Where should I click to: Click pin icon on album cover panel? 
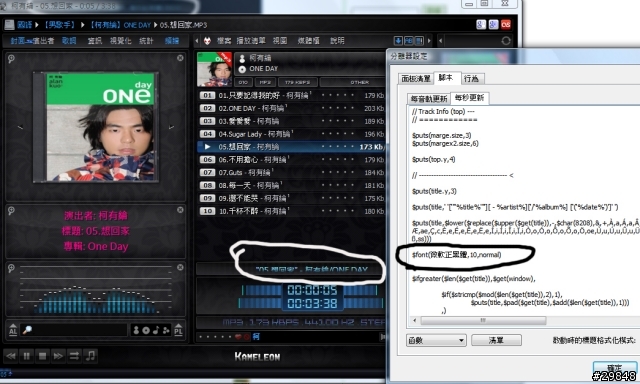(x=11, y=59)
